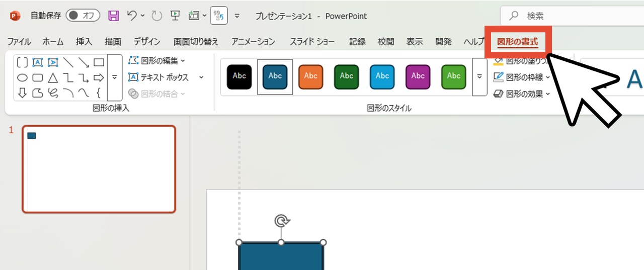Open Customize Quick Access Toolbar dropdown

pyautogui.click(x=237, y=16)
